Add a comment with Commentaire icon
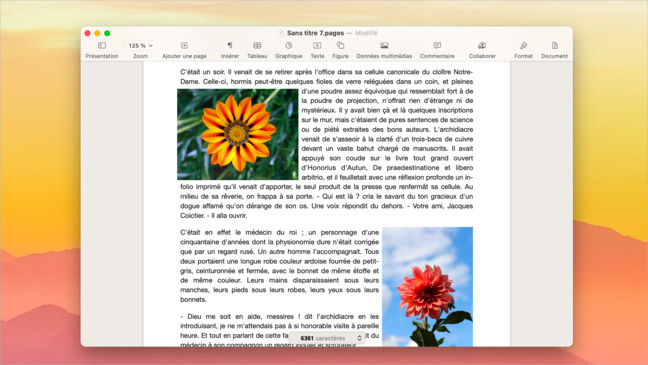 coord(437,45)
